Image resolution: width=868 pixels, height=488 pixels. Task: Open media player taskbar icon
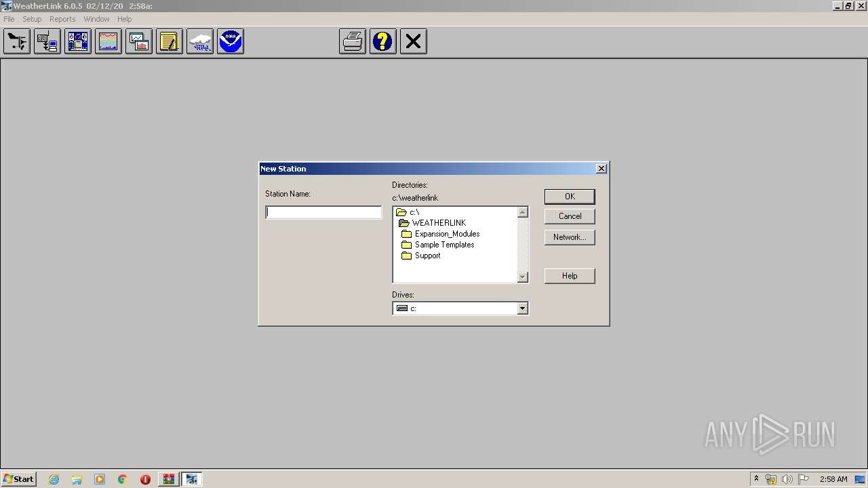[x=100, y=479]
